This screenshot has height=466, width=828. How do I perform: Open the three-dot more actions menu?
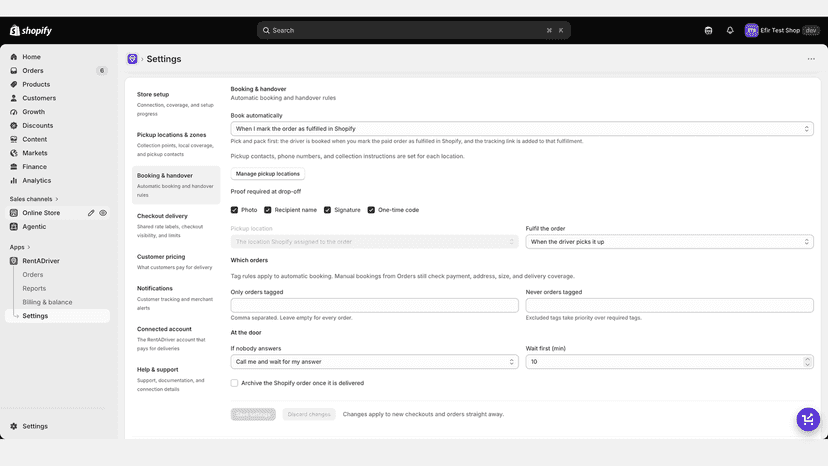coord(811,59)
